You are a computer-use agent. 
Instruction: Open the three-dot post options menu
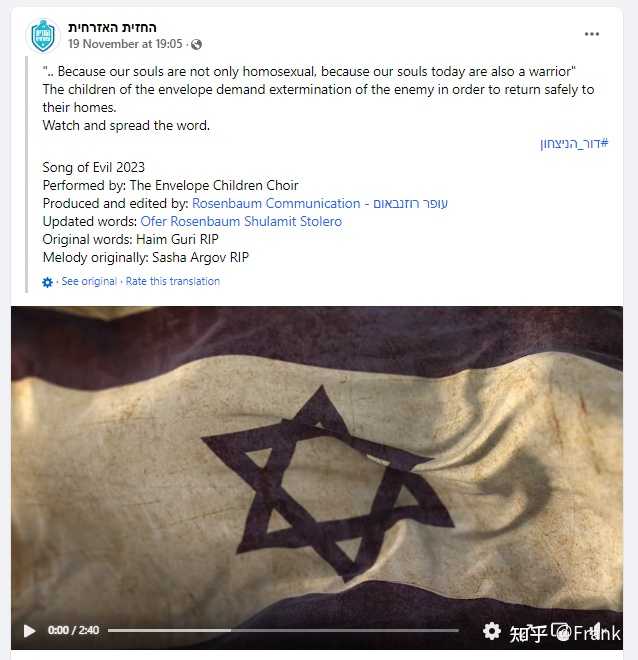[x=591, y=34]
